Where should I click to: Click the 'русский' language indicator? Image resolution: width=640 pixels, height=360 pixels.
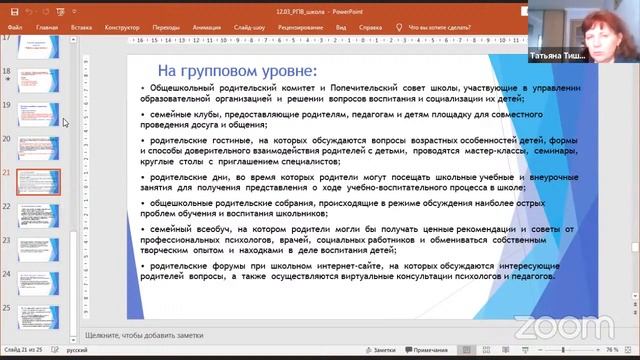[x=77, y=350]
